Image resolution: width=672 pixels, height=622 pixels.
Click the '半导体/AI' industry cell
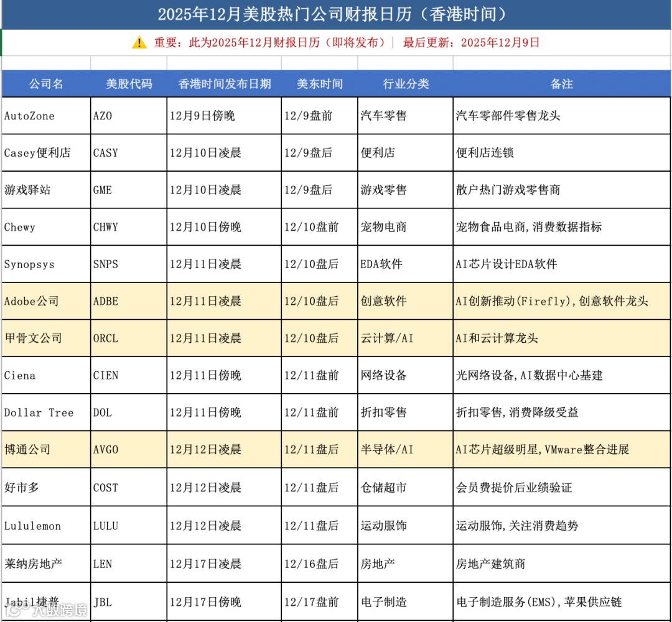pos(406,449)
